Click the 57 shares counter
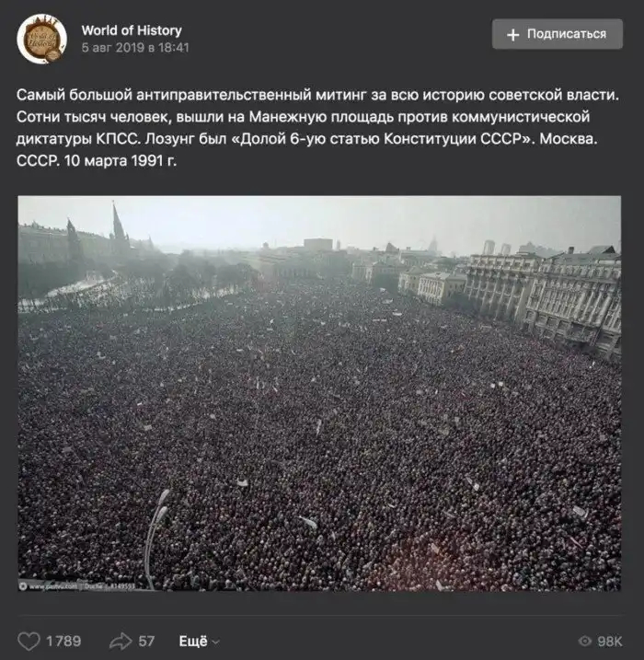Image resolution: width=644 pixels, height=660 pixels. 147,641
